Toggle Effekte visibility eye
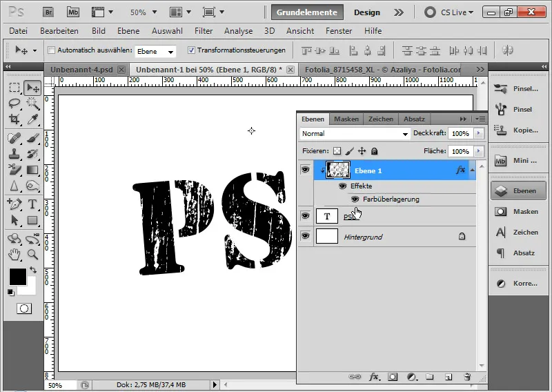The width and height of the screenshot is (552, 392). click(342, 186)
